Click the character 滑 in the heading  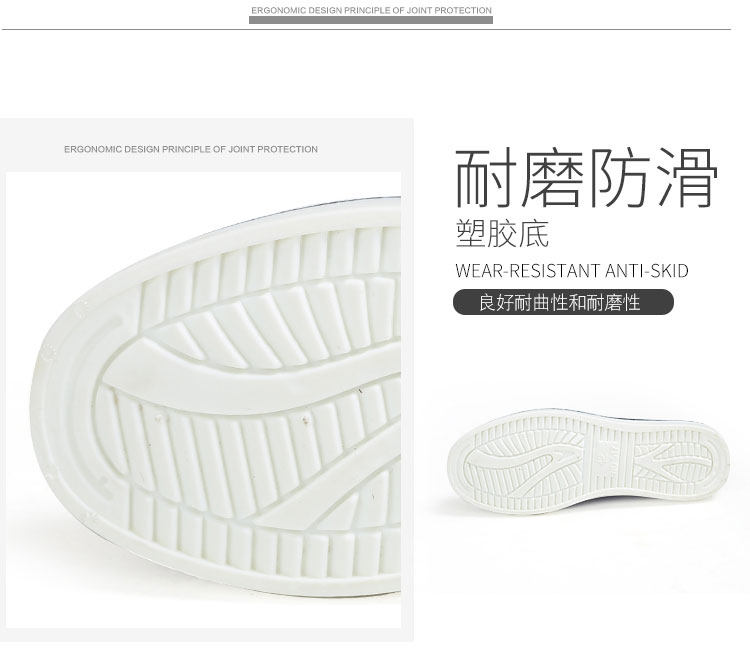point(687,178)
